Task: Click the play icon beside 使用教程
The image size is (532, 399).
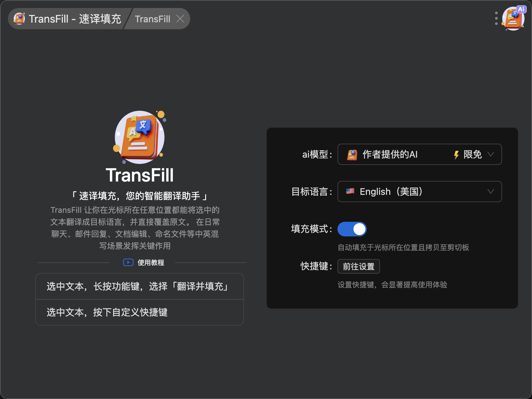Action: pos(128,262)
